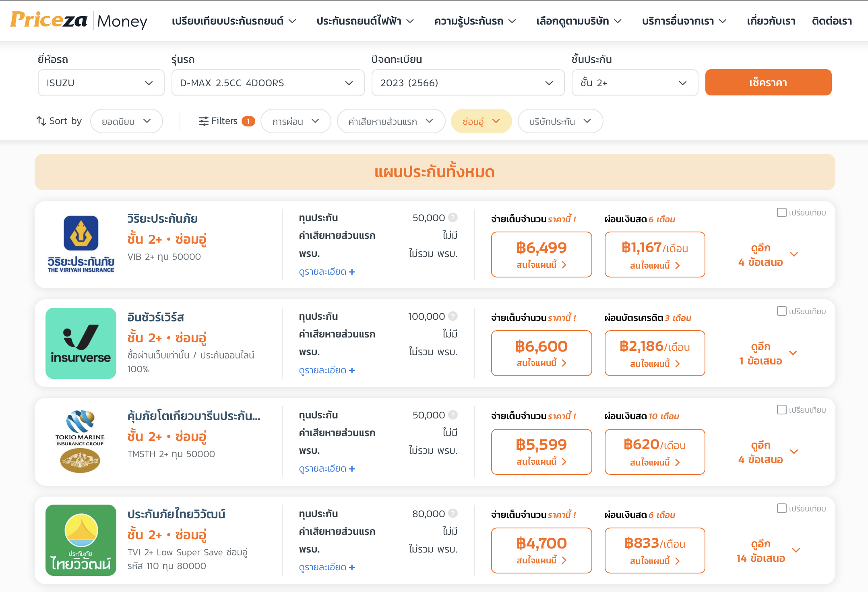Image resolution: width=868 pixels, height=592 pixels.
Task: Click the เช็คราคา button
Action: [x=768, y=83]
